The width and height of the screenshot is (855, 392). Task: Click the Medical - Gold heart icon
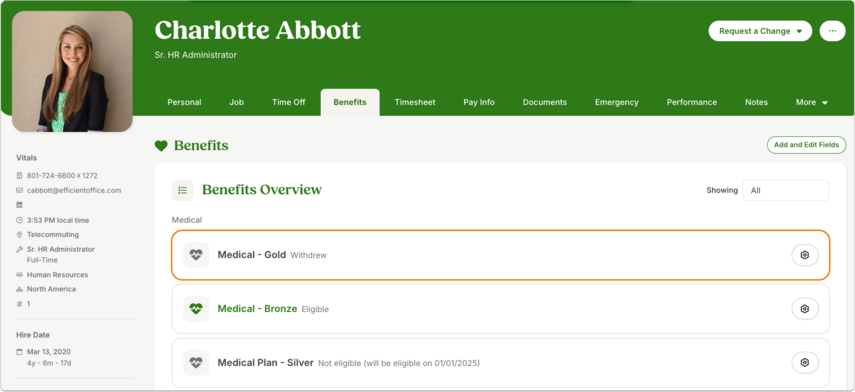coord(196,255)
